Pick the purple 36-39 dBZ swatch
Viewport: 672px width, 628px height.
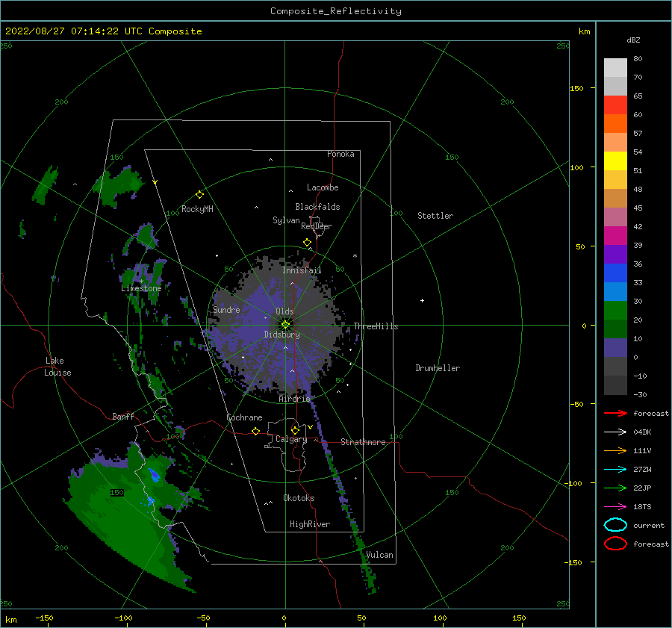615,254
